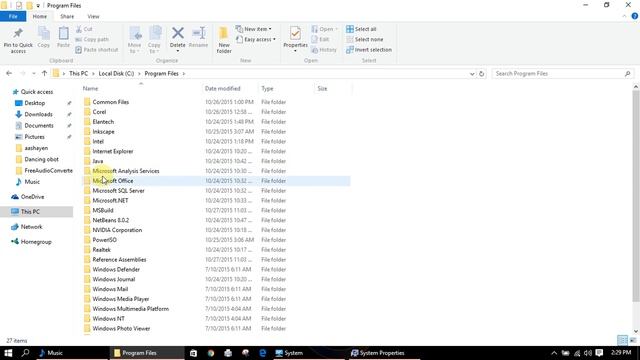Expand the address bar history dropdown
Image resolution: width=640 pixels, height=360 pixels.
(472, 74)
